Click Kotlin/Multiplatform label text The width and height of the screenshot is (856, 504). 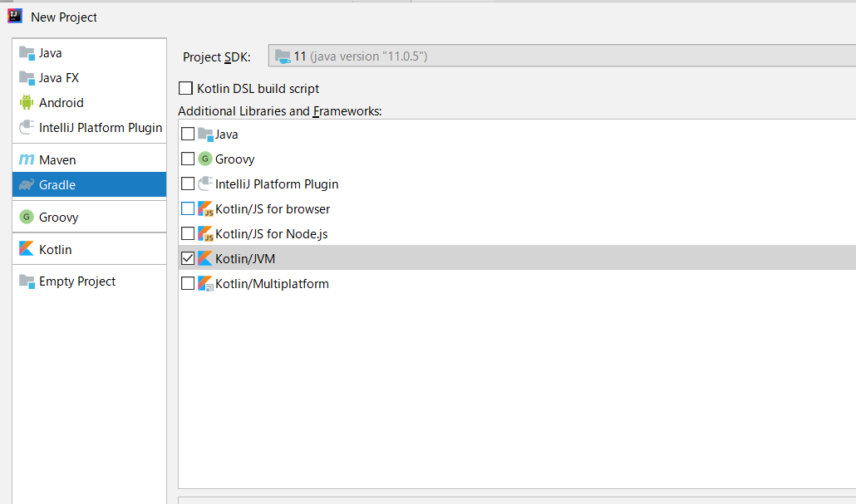[272, 284]
